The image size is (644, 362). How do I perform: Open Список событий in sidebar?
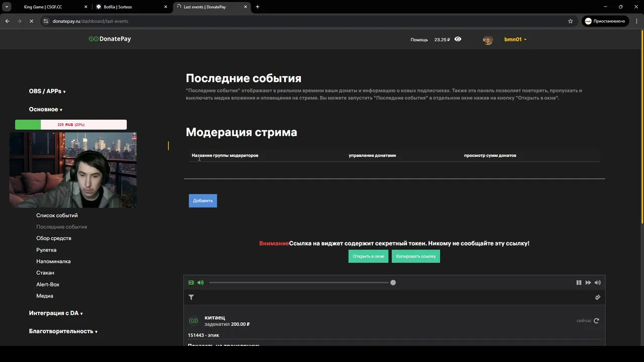point(57,216)
